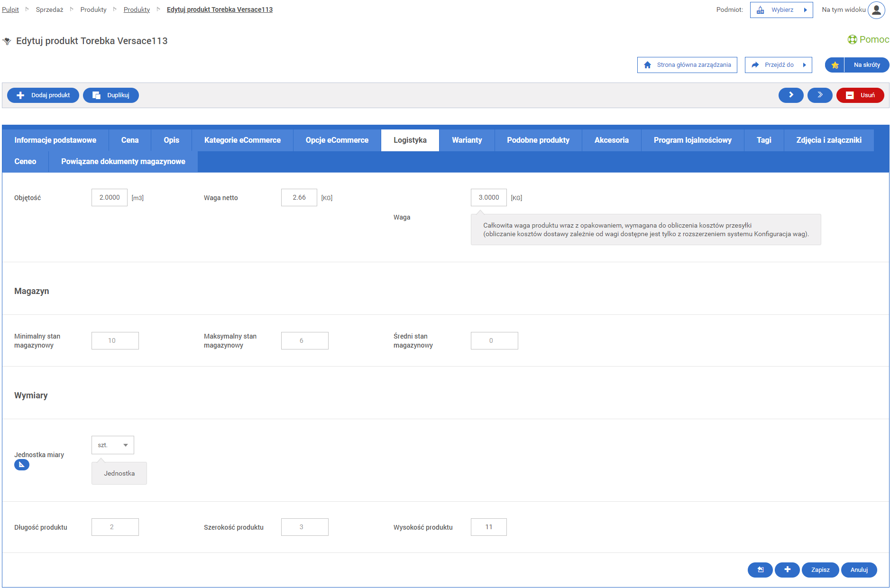Go to the Cena tab

tap(129, 140)
